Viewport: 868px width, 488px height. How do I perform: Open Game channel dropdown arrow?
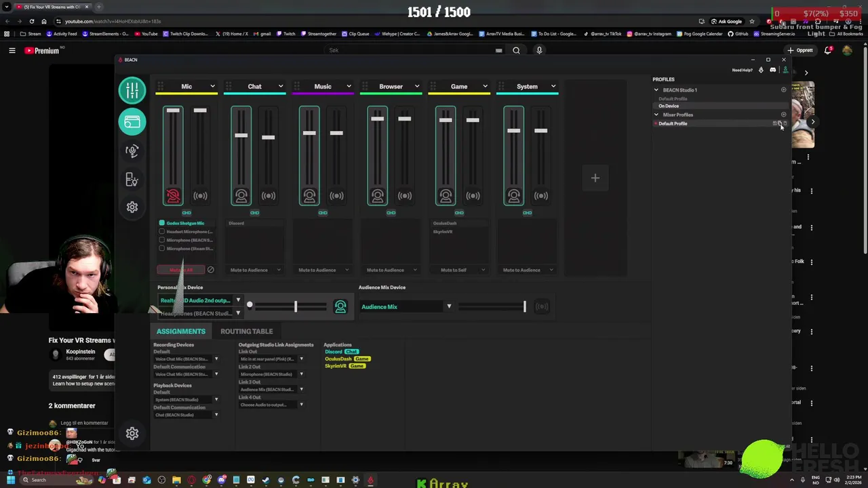[485, 87]
